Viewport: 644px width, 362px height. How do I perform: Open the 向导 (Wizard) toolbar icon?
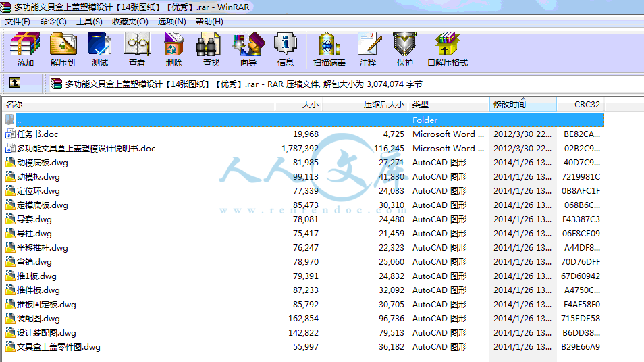(x=248, y=44)
